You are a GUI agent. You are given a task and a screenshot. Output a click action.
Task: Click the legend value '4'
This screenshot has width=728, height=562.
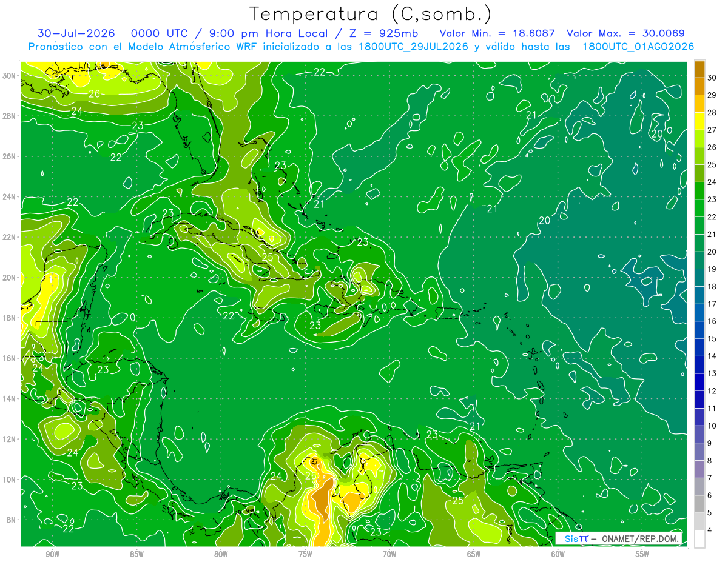tap(710, 530)
